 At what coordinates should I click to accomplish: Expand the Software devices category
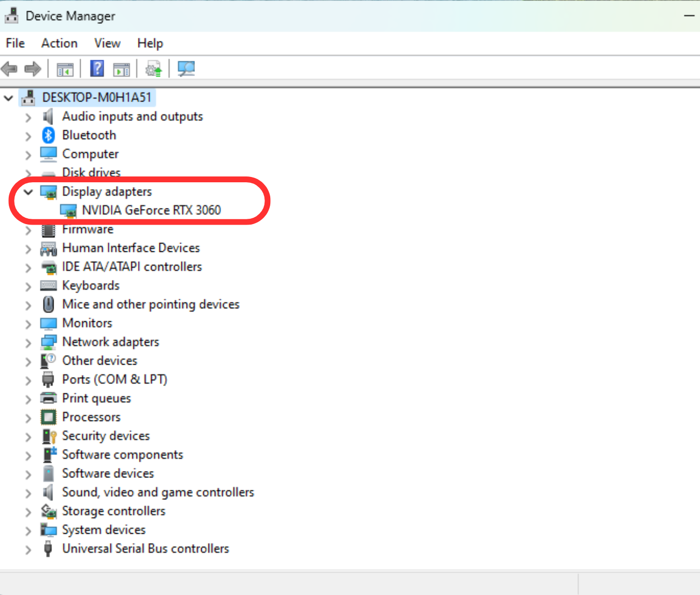(x=28, y=474)
